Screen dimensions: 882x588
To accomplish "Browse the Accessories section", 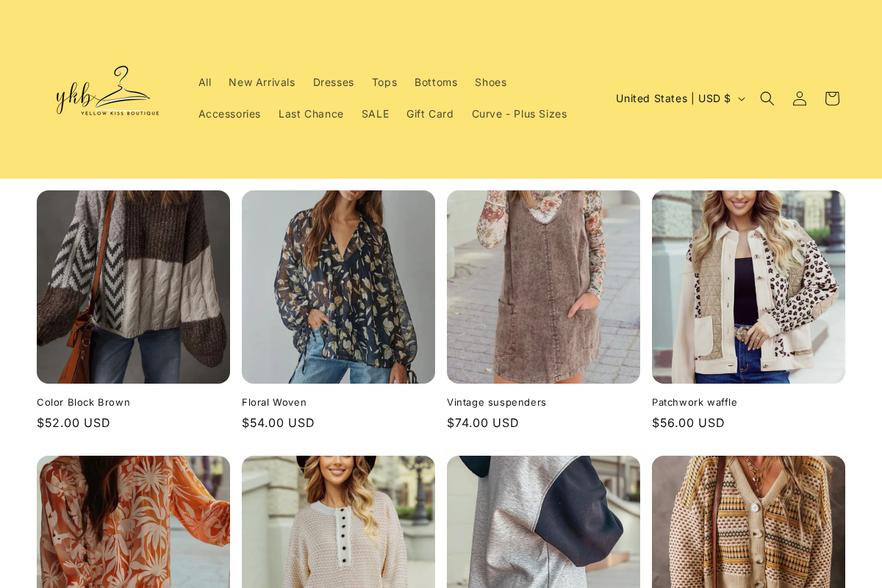I will pos(229,113).
